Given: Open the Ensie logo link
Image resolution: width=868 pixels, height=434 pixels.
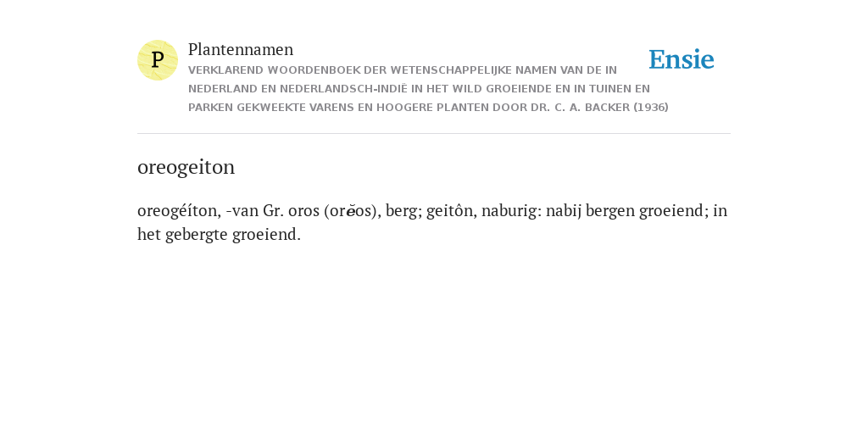Looking at the screenshot, I should [682, 59].
